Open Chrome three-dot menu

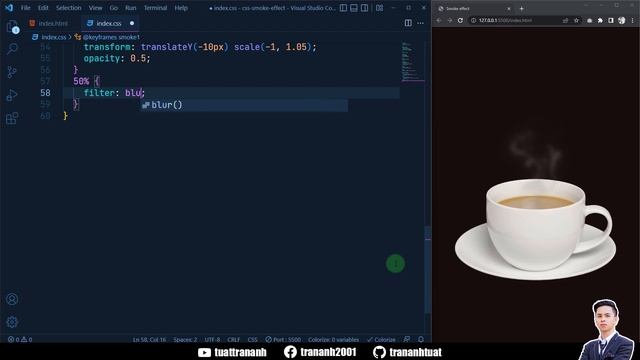633,20
